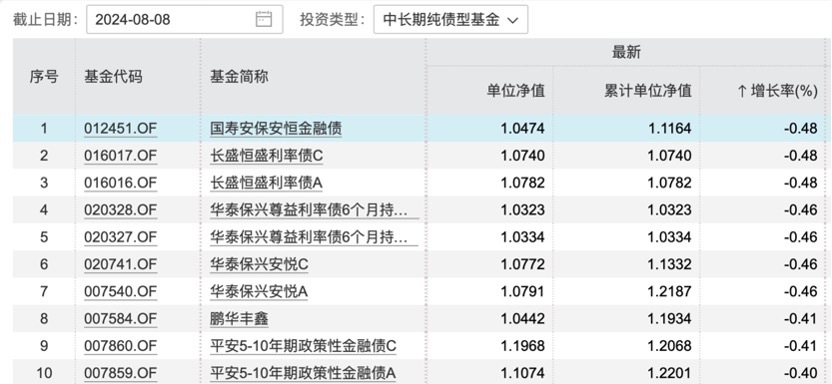Open fund 长盛恒盛利率债C
Viewport: 832px width, 384px height.
tap(266, 156)
